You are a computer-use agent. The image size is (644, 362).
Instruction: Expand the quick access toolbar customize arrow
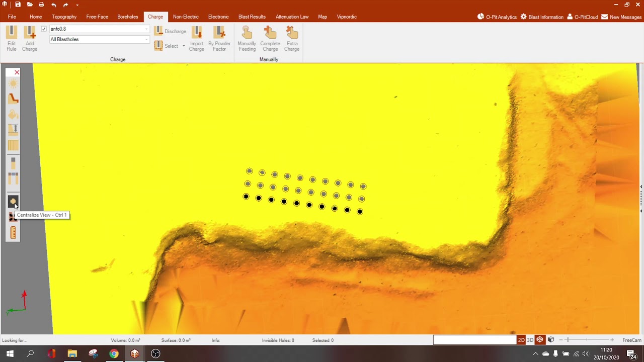(x=77, y=5)
